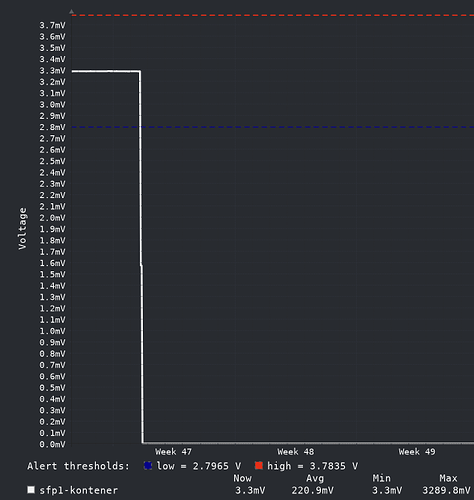Screen dimensions: 474x500
Task: Click the red dashed high threshold line
Action: [273, 15]
